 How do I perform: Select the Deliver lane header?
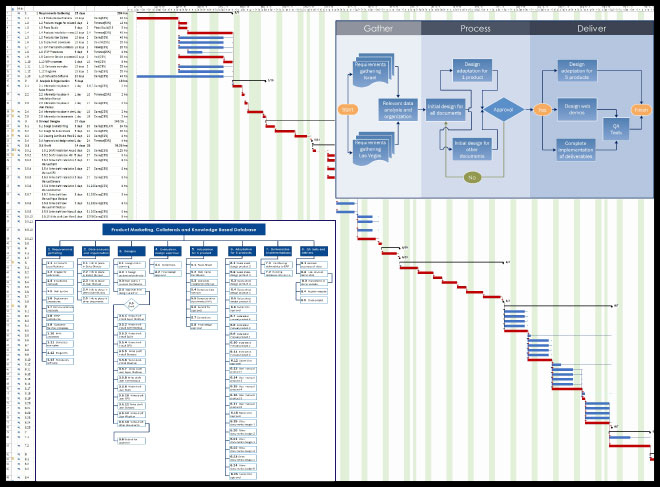[591, 28]
